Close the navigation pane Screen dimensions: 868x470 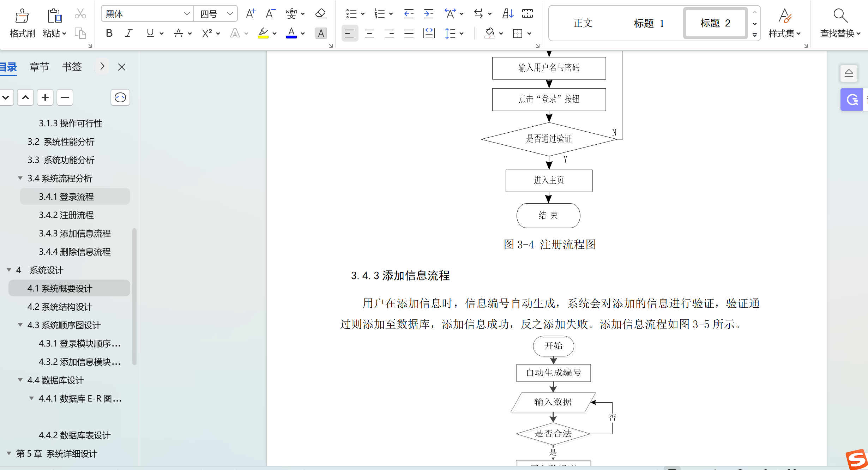[x=122, y=67]
